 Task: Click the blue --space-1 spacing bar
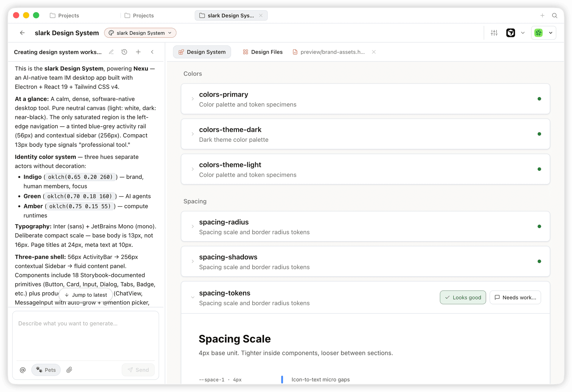[x=282, y=379]
